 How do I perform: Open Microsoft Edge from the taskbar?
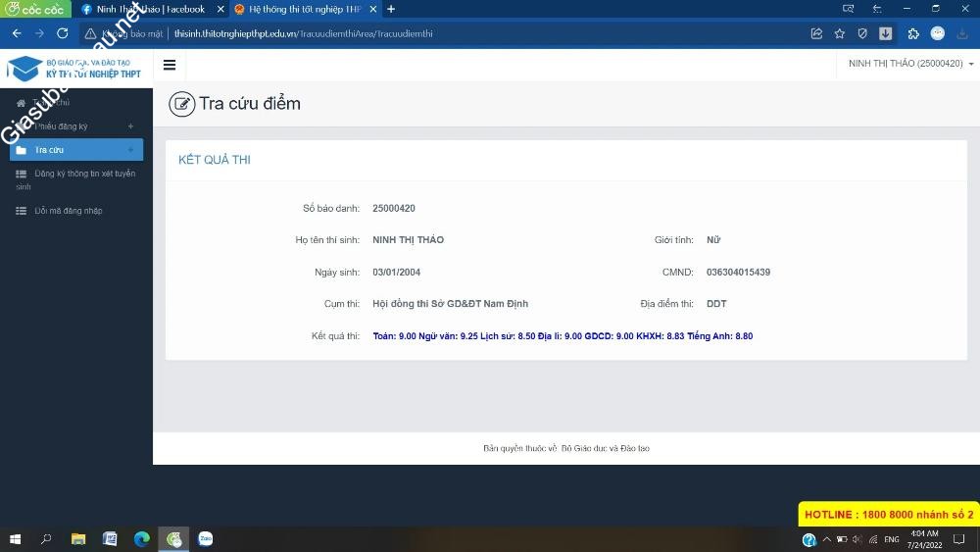tap(142, 538)
